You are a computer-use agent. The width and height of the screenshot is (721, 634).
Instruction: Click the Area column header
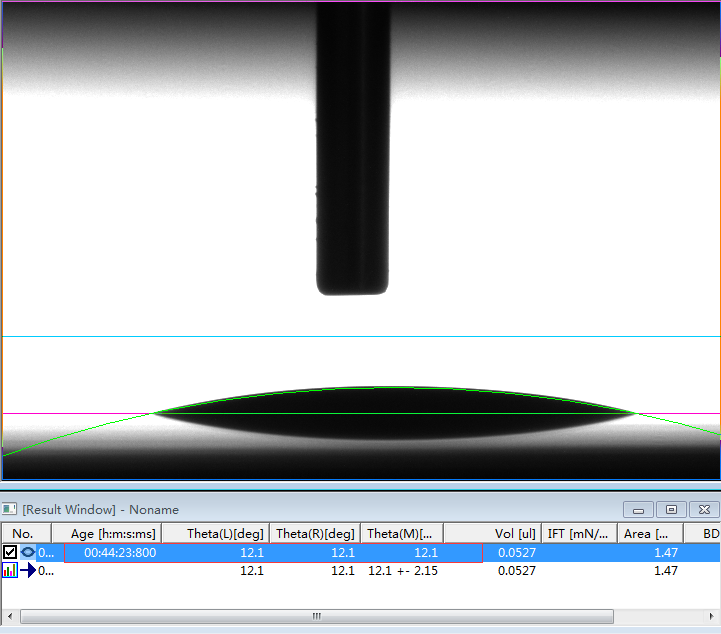click(x=650, y=534)
